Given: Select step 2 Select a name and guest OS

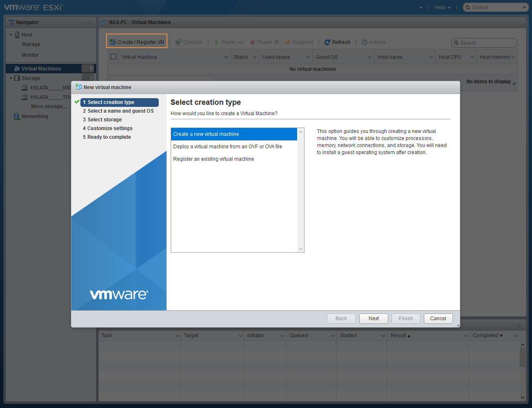Looking at the screenshot, I should [x=118, y=111].
